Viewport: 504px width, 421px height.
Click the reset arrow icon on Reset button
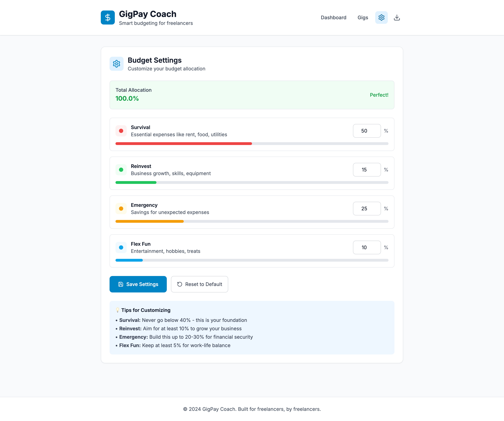point(180,284)
